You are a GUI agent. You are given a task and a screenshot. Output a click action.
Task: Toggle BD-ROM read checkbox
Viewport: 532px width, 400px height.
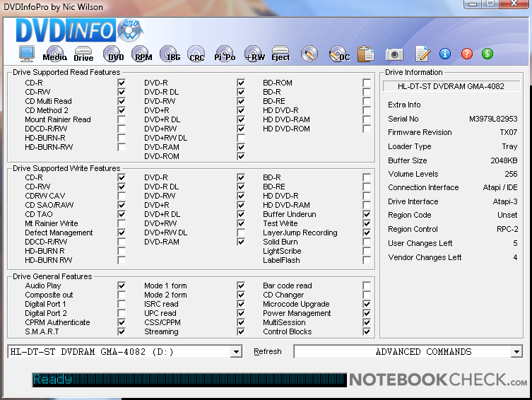click(x=367, y=83)
